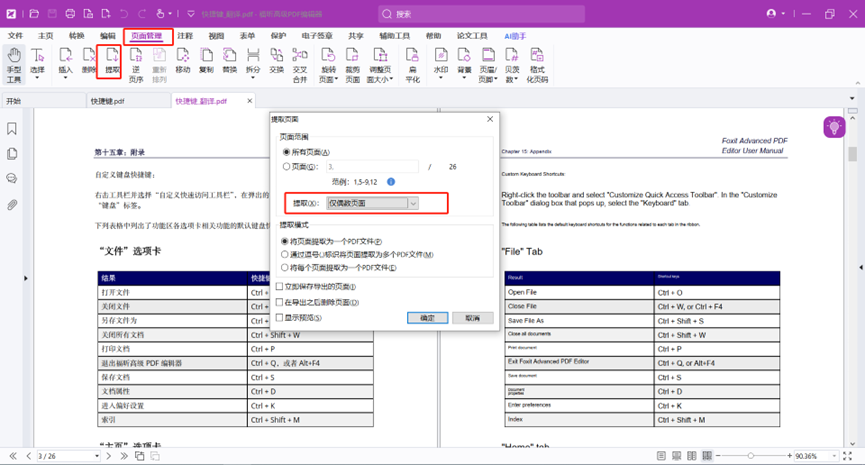865x465 pixels.
Task: Click the 逆页序 reverse pages icon
Action: click(136, 65)
